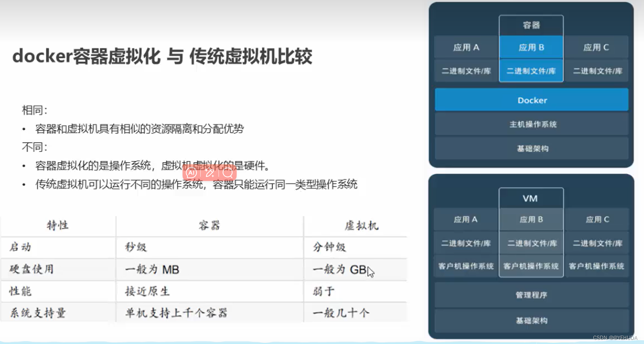Click the '系统支持量' row label

[37, 313]
